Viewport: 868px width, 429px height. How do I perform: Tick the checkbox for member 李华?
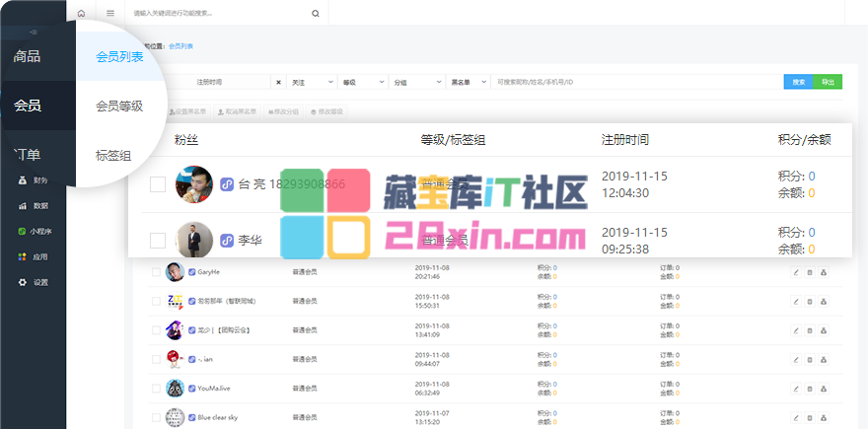158,241
